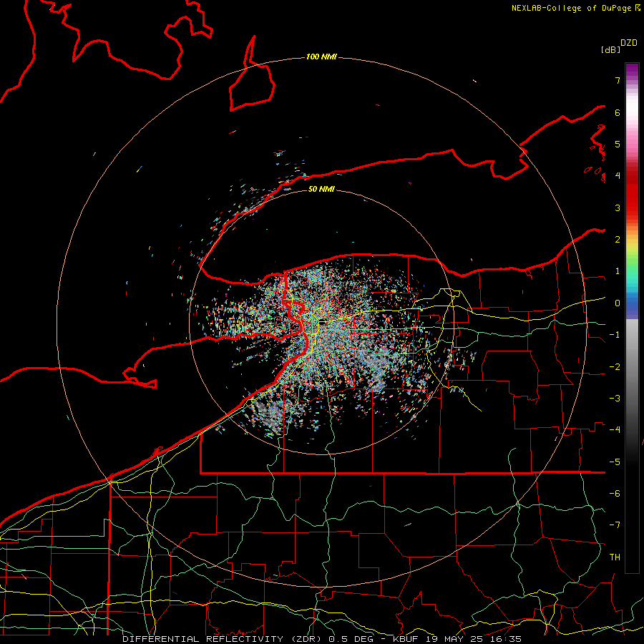644x644 pixels.
Task: Click the 2 dB value on color scale
Action: tap(618, 240)
